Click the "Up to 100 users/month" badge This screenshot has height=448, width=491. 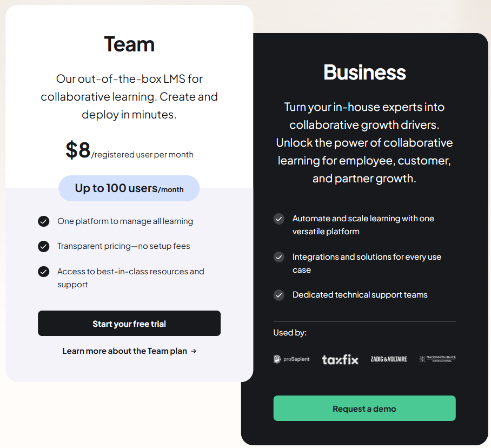point(129,188)
